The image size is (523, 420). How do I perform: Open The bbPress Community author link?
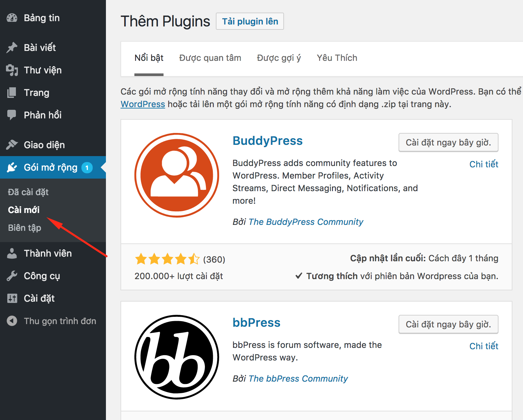pyautogui.click(x=298, y=379)
